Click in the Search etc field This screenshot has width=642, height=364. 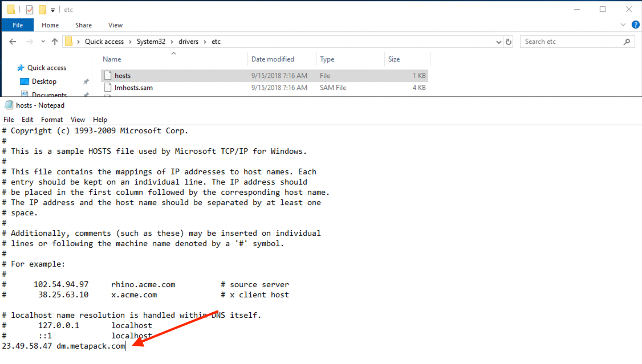coord(570,42)
